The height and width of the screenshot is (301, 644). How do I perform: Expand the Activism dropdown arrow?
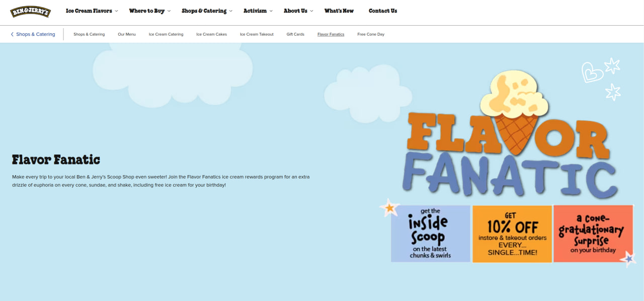coord(271,11)
